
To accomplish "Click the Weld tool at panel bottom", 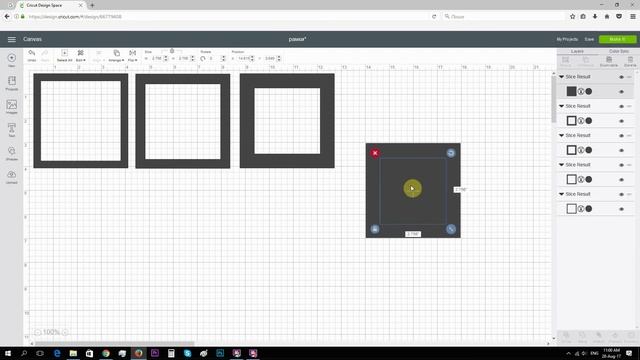I will click(582, 337).
